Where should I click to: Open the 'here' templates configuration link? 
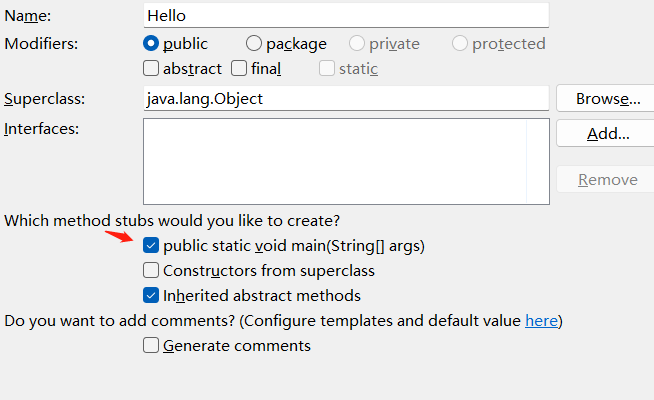pos(541,321)
